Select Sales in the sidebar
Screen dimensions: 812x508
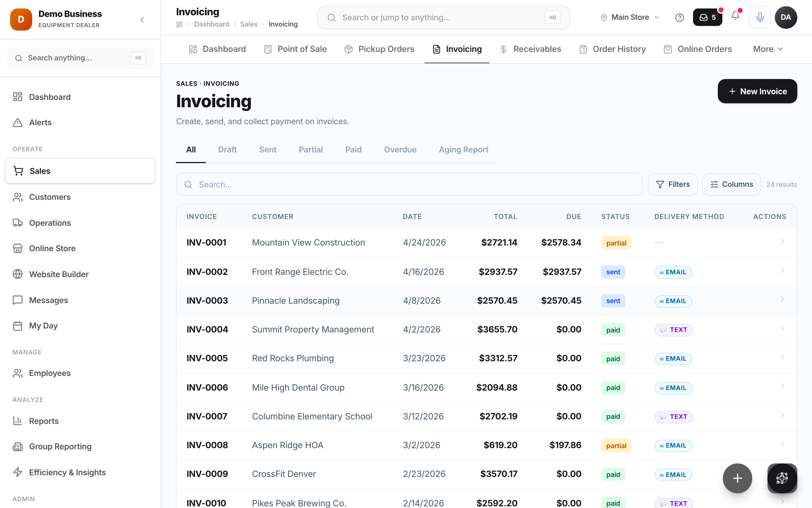[x=80, y=171]
